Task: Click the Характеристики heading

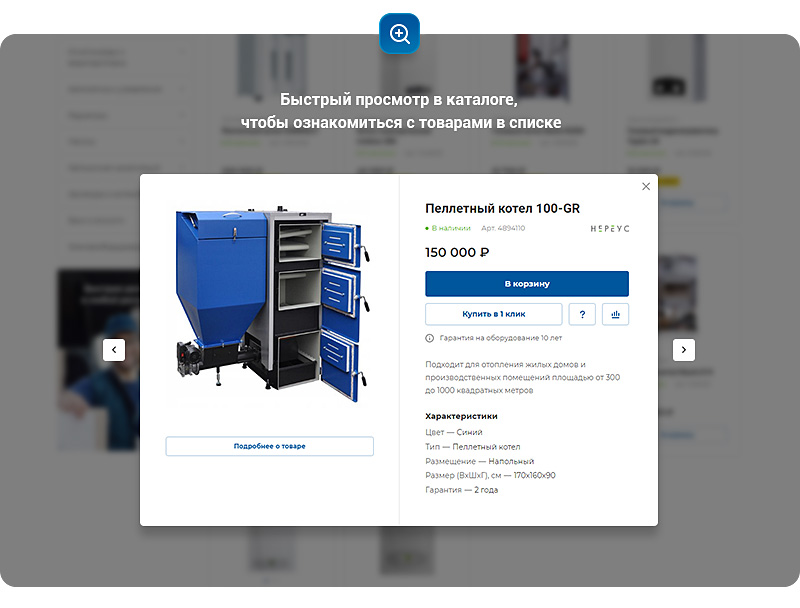Action: [x=461, y=416]
